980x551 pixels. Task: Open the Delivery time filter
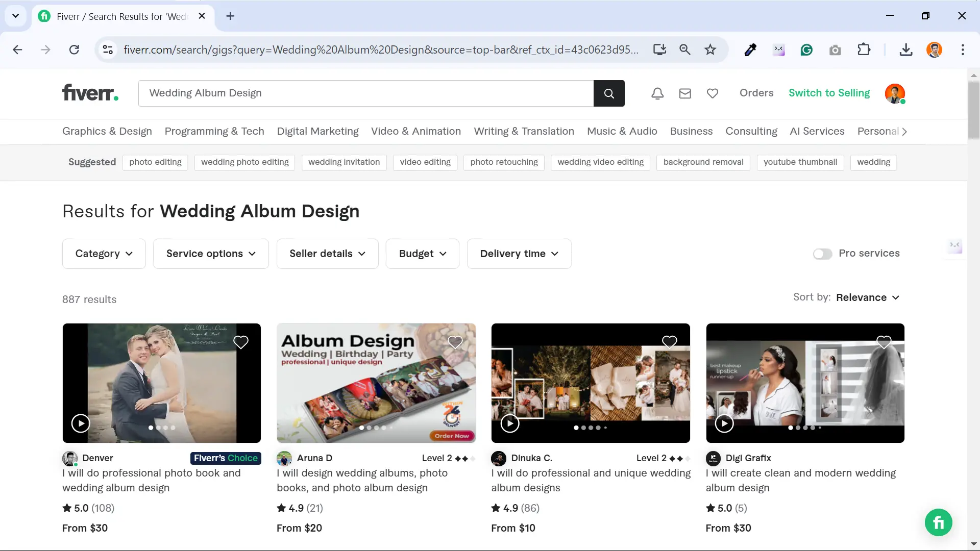tap(519, 254)
